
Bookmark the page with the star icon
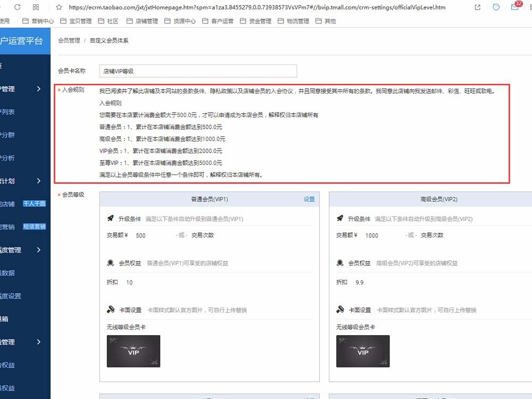click(59, 7)
